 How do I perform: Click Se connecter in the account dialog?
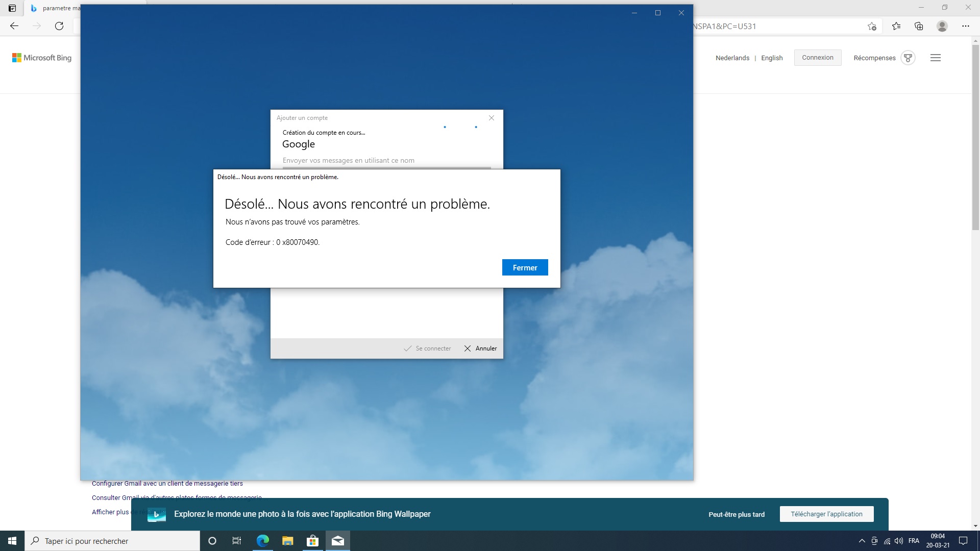tap(428, 348)
